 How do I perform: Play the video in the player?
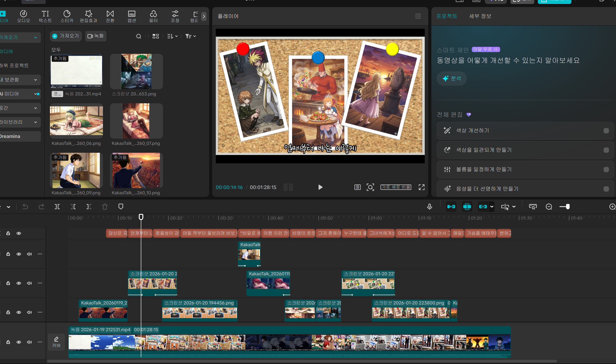tap(320, 187)
